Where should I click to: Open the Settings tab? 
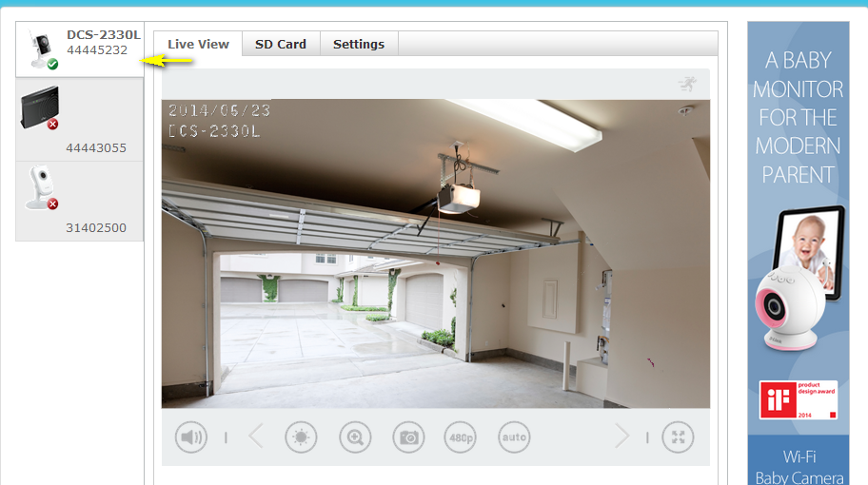(359, 44)
